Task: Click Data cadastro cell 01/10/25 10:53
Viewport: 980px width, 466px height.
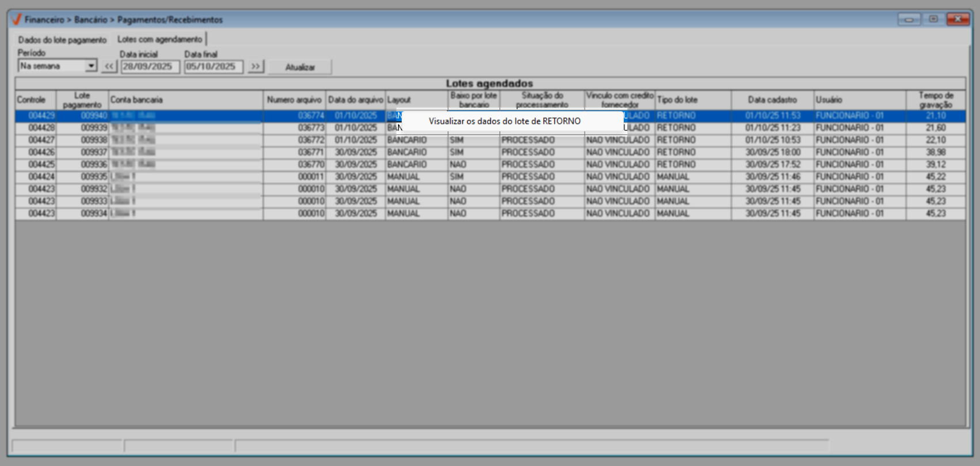Action: click(773, 140)
